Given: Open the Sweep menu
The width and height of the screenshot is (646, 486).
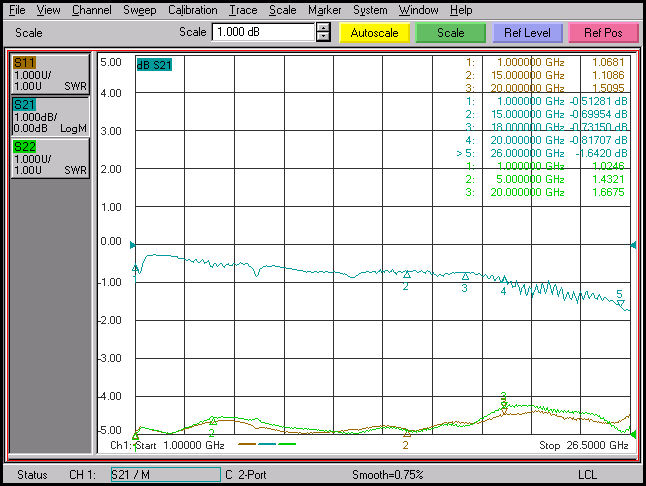Looking at the screenshot, I should (139, 10).
